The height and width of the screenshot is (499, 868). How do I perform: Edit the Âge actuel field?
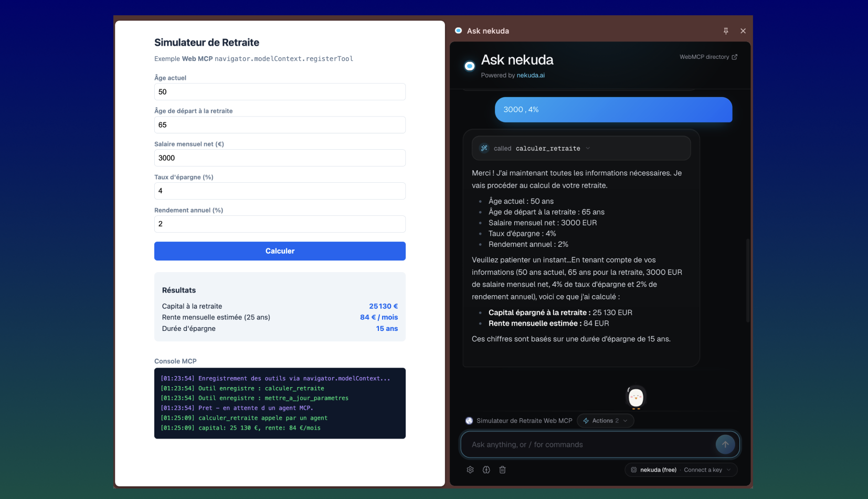click(x=280, y=91)
